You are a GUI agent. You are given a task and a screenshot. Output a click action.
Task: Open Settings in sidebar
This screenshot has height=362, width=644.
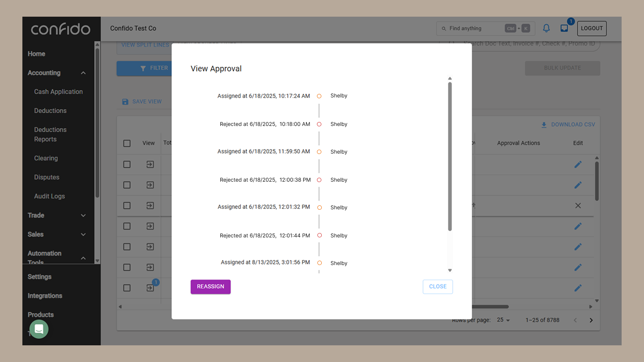click(x=40, y=277)
